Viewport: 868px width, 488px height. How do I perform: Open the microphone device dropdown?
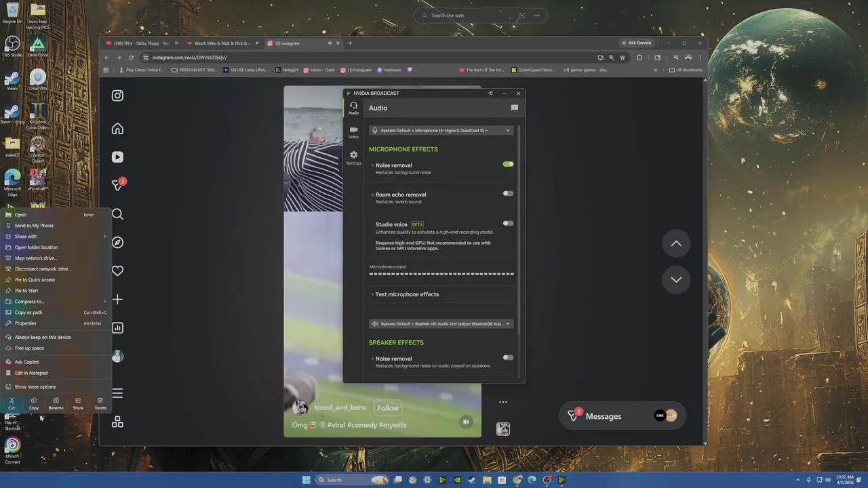[x=441, y=130]
